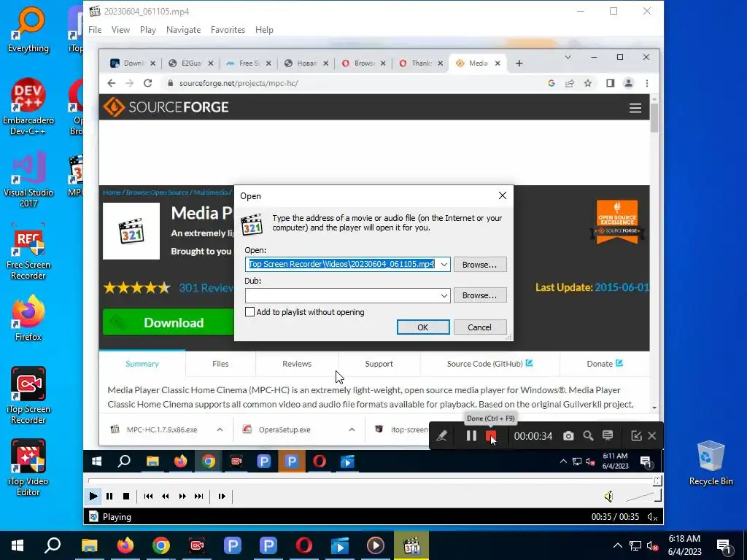Open SourceForge hamburger menu in the video
Screen dimensions: 747x560
[x=635, y=108]
